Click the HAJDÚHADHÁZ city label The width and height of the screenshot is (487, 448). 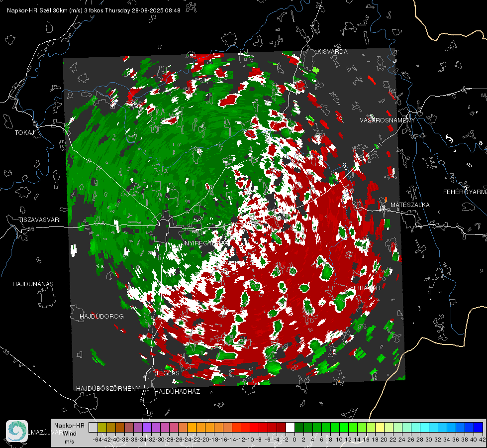pyautogui.click(x=177, y=391)
